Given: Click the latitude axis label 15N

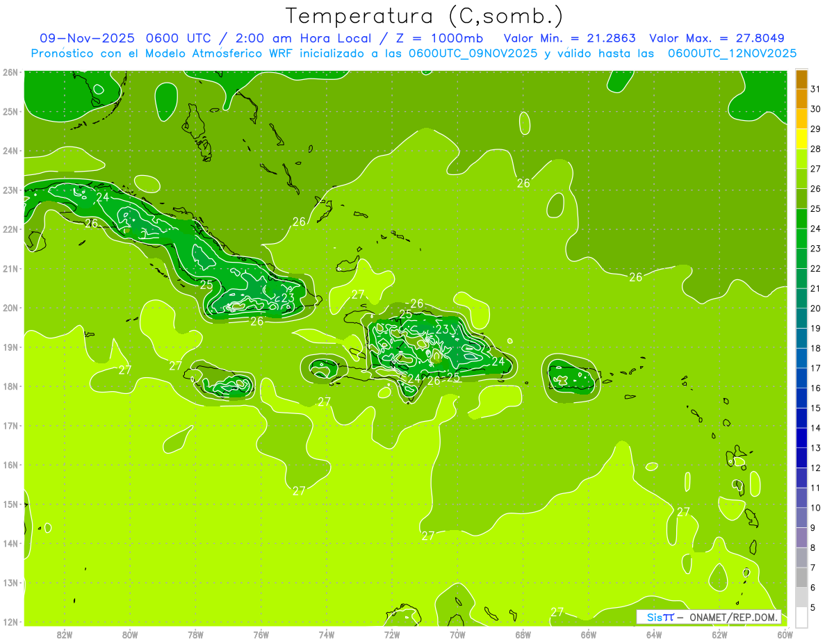Looking at the screenshot, I should point(10,504).
